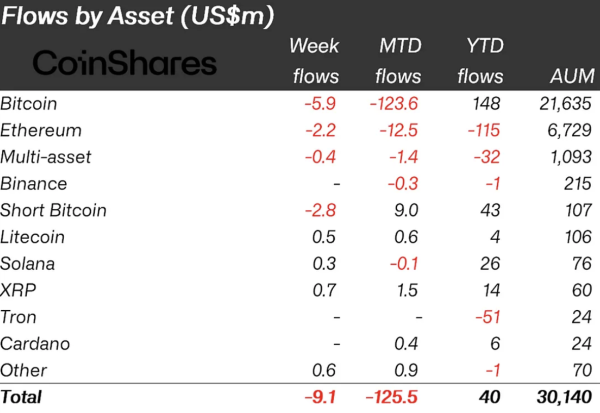Select the MTD flows column header
The width and height of the screenshot is (600, 413).
pyautogui.click(x=399, y=60)
